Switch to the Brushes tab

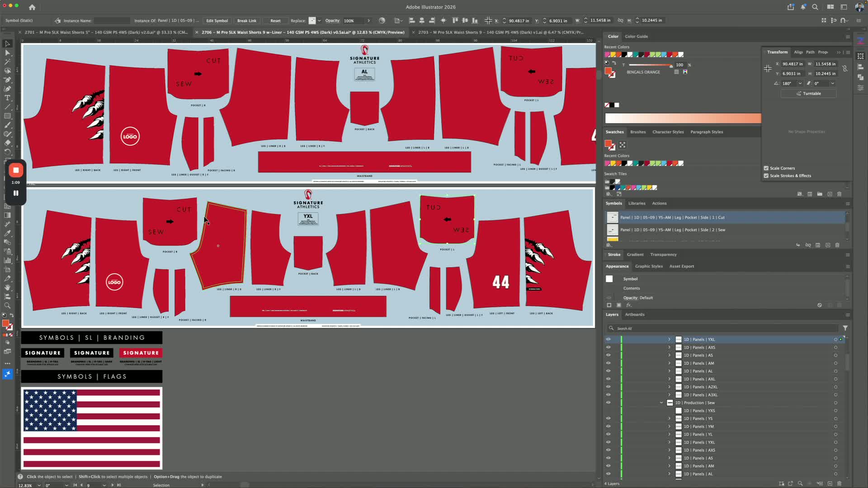638,132
